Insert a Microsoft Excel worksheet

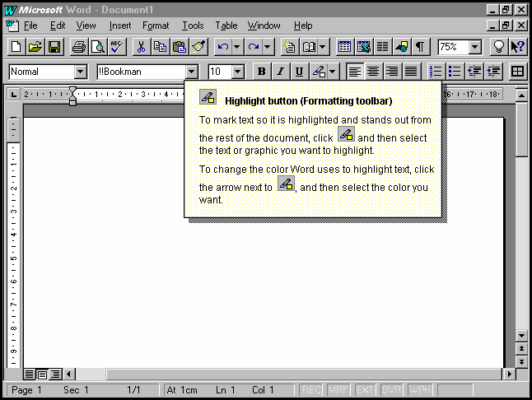pyautogui.click(x=363, y=46)
